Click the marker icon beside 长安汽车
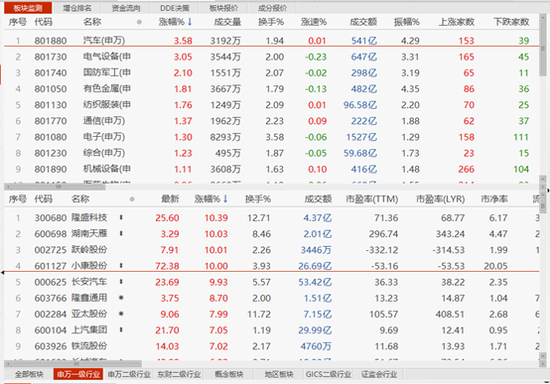Screen dimensions: 550x384 (121, 282)
